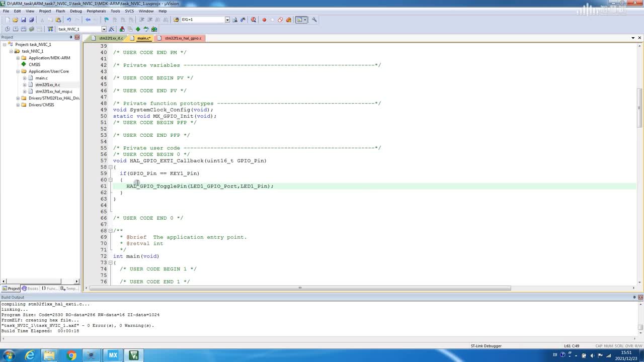Click the Open file folder icon
The image size is (644, 362).
coord(15,20)
